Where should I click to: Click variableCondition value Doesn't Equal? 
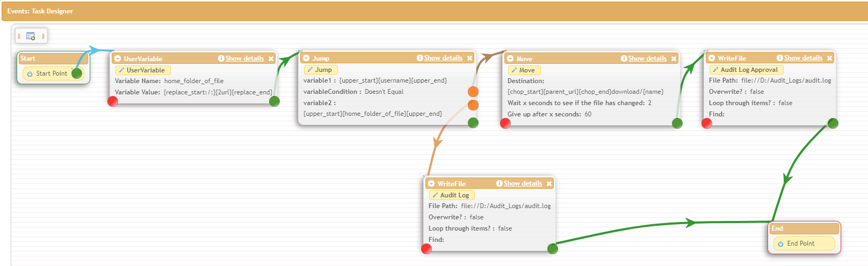[384, 92]
